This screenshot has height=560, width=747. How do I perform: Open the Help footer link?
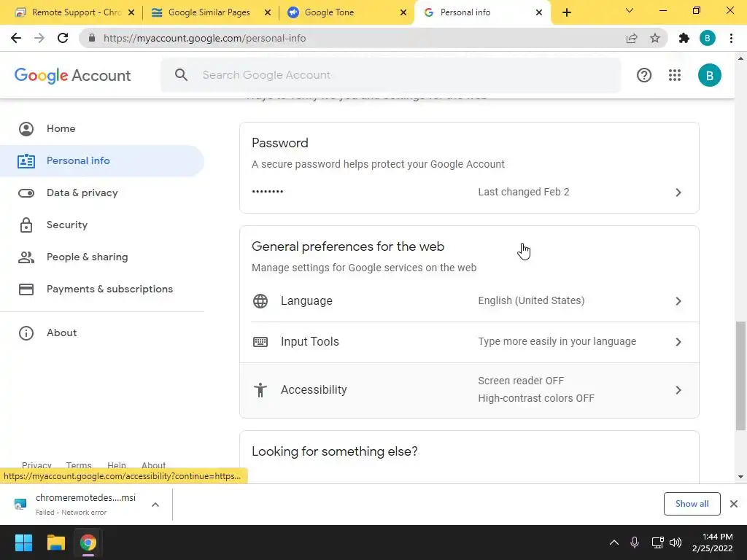click(117, 464)
